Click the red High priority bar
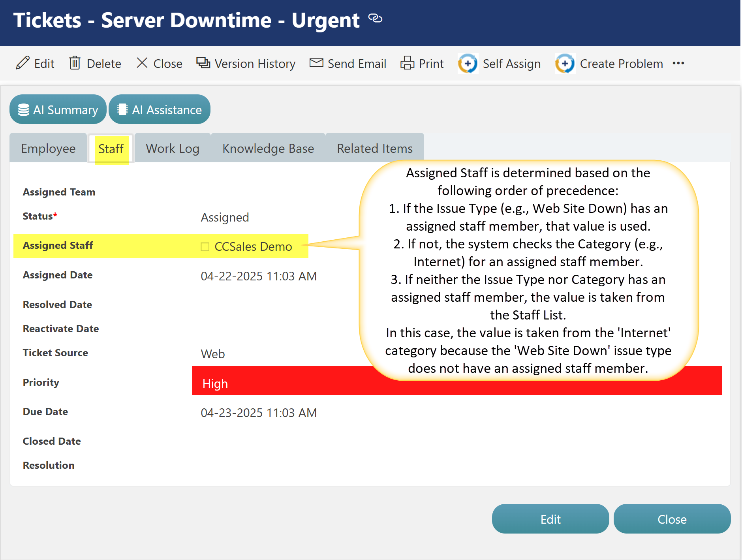The height and width of the screenshot is (560, 742). tap(276, 383)
